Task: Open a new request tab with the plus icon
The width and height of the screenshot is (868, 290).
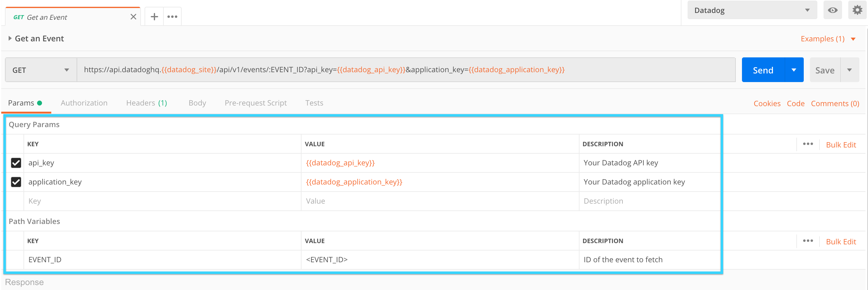Action: tap(154, 16)
